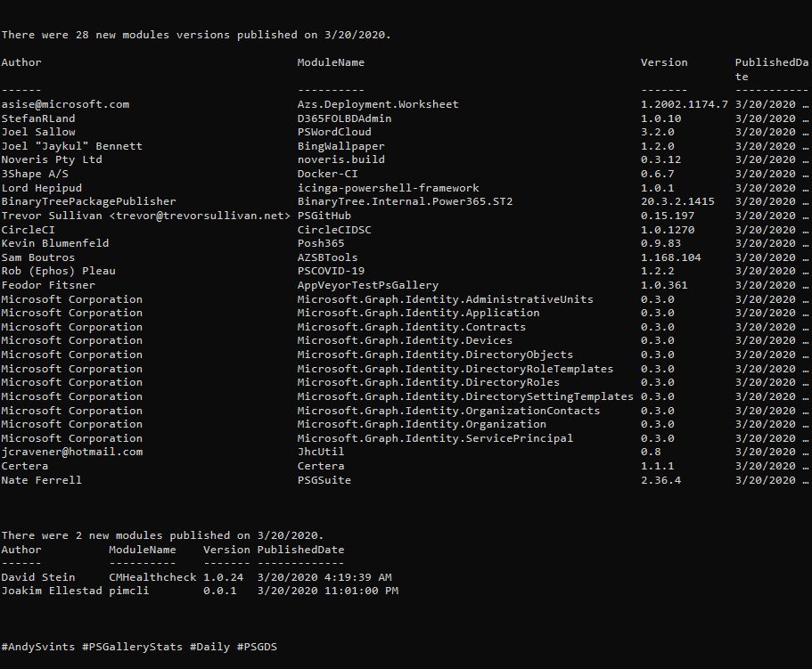Select version '20.3.2.1415'

[x=677, y=202]
